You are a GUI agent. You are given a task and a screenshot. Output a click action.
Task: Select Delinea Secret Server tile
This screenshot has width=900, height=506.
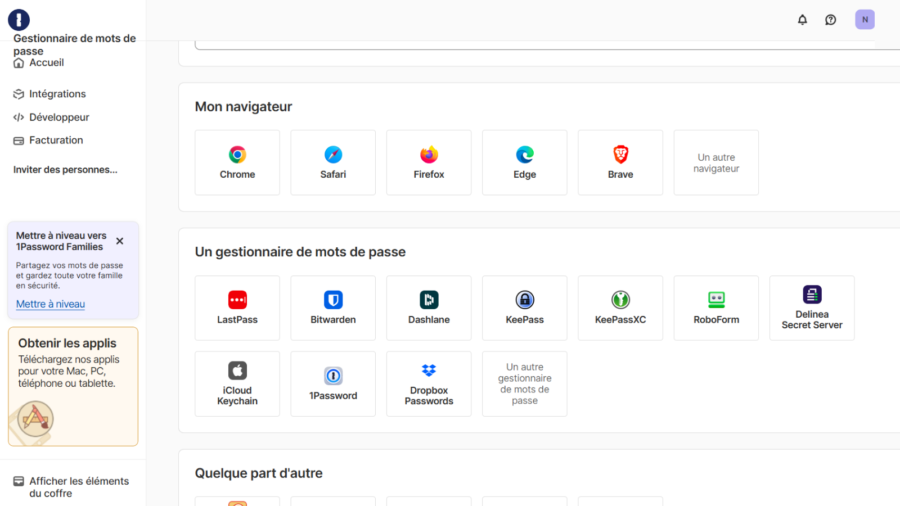tap(812, 308)
